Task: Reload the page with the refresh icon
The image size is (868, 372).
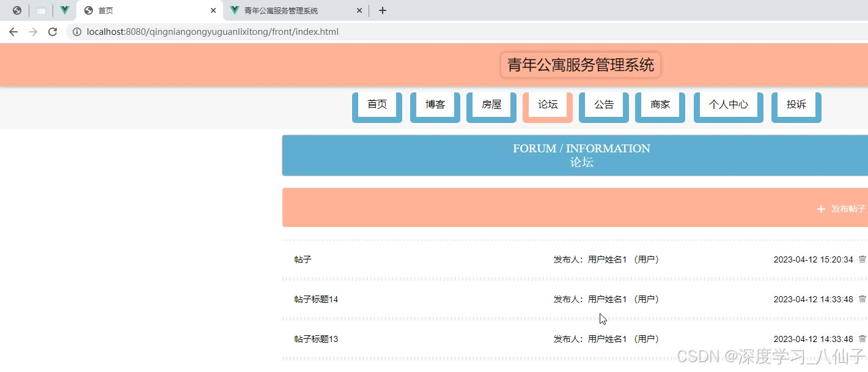Action: (52, 32)
